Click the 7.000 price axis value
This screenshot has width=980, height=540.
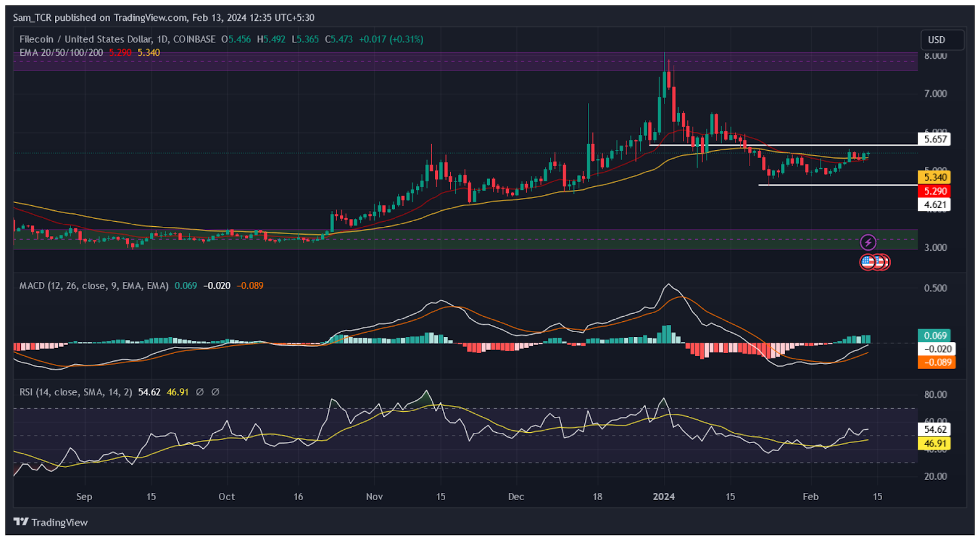[935, 94]
